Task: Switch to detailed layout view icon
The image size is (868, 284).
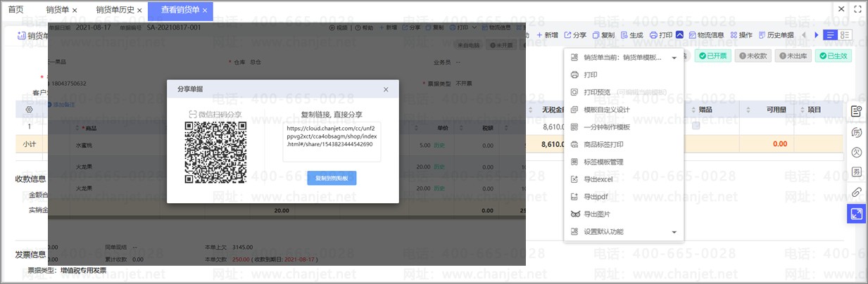Action: [x=845, y=34]
